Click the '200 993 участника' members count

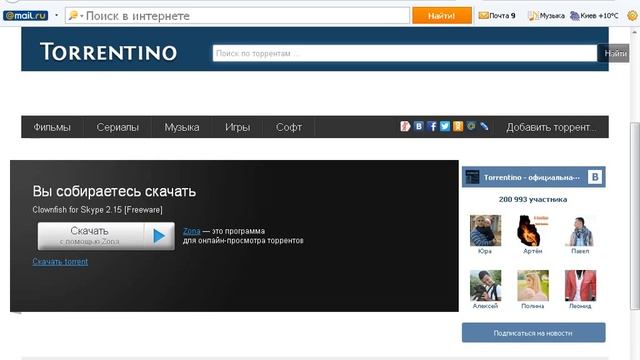tap(533, 200)
